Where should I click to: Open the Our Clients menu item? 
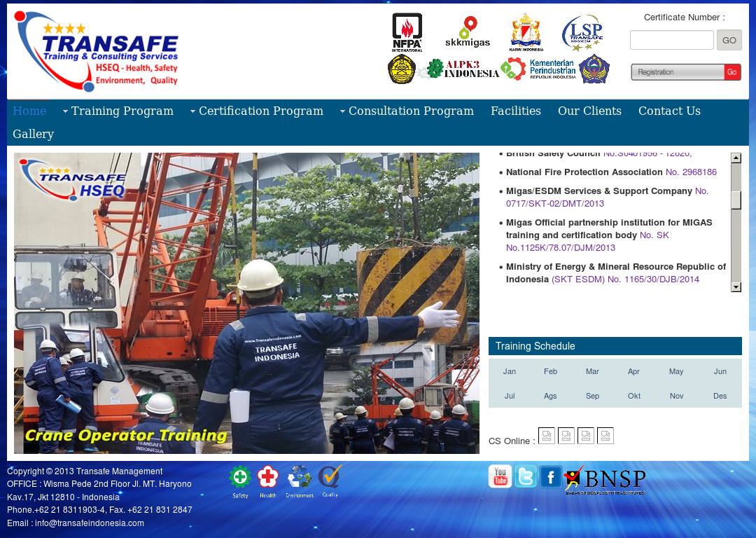point(589,111)
